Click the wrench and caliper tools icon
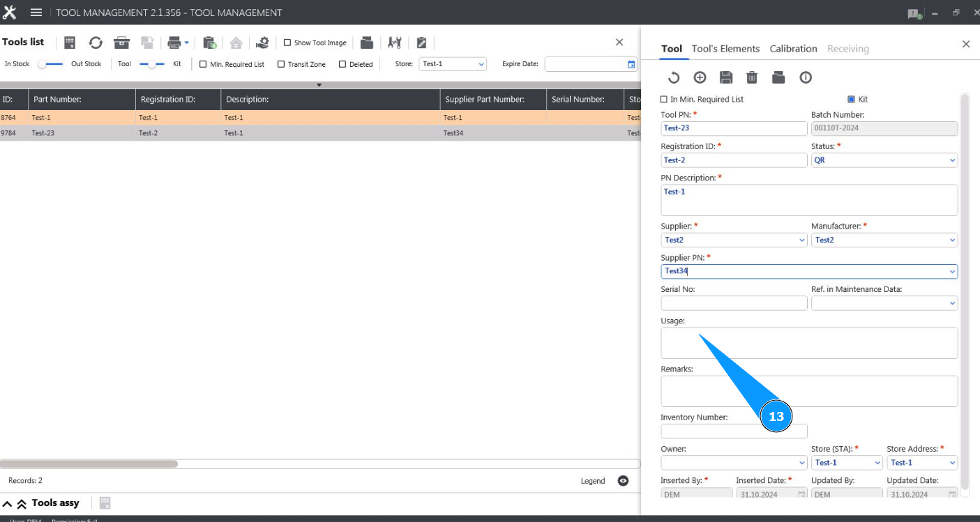This screenshot has height=522, width=980. coord(395,43)
